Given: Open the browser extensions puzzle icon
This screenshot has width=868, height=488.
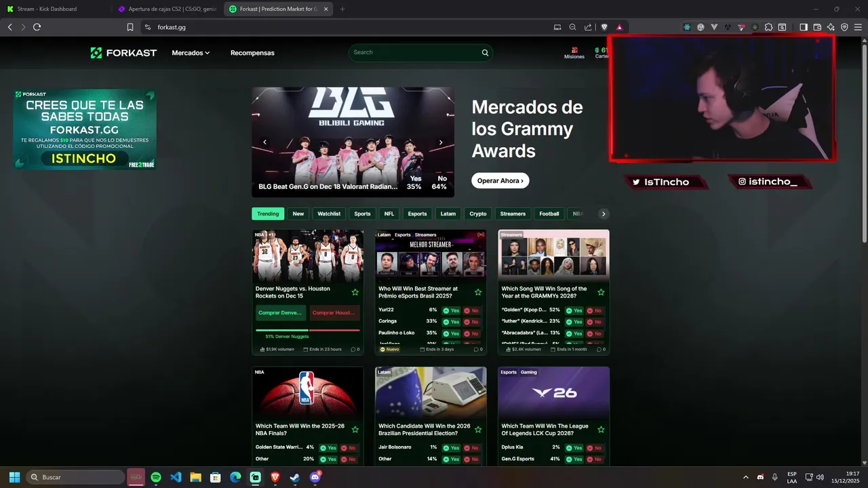Looking at the screenshot, I should (x=768, y=27).
